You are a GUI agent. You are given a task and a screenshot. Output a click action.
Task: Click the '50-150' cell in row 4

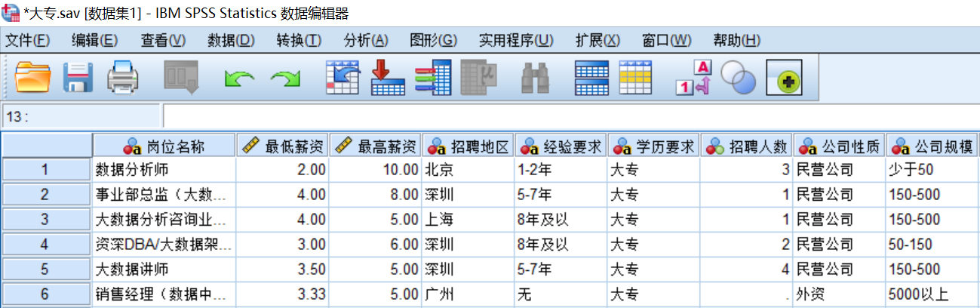tap(932, 245)
